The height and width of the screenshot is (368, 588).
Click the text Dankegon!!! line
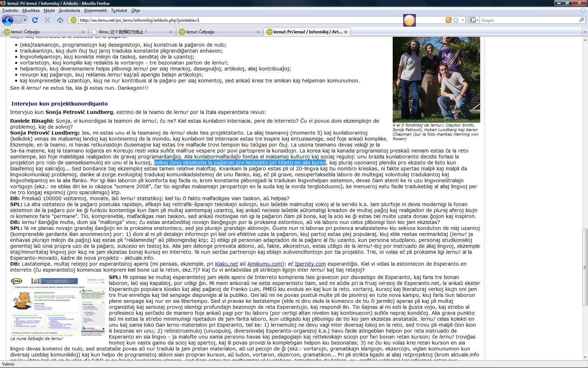pos(79,88)
